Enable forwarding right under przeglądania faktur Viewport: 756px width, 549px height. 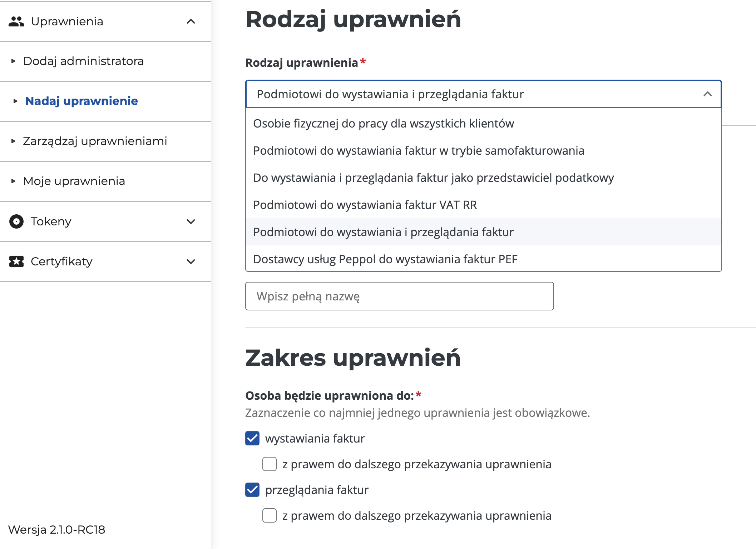click(x=270, y=515)
